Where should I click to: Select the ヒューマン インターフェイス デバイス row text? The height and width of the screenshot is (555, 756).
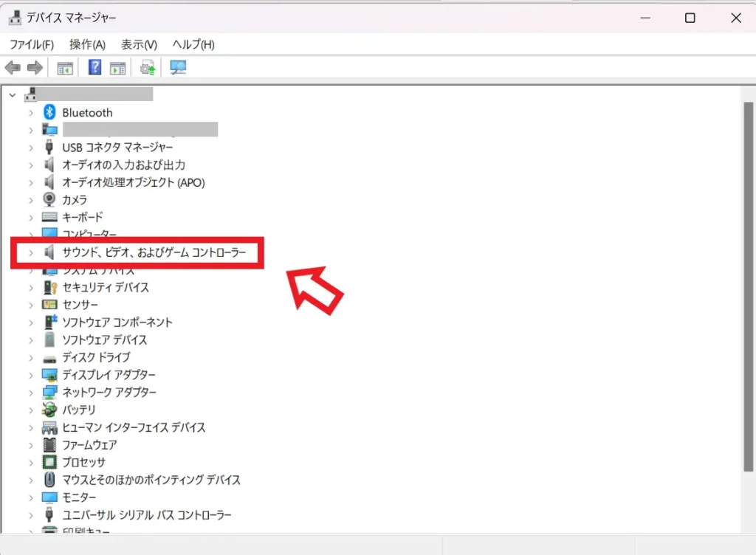[134, 427]
